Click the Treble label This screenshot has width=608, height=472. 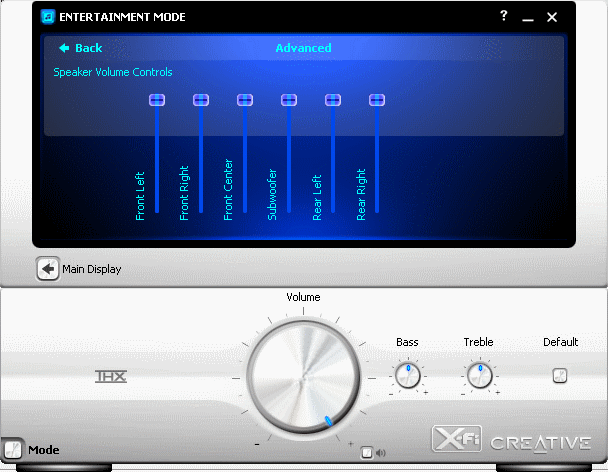point(478,342)
